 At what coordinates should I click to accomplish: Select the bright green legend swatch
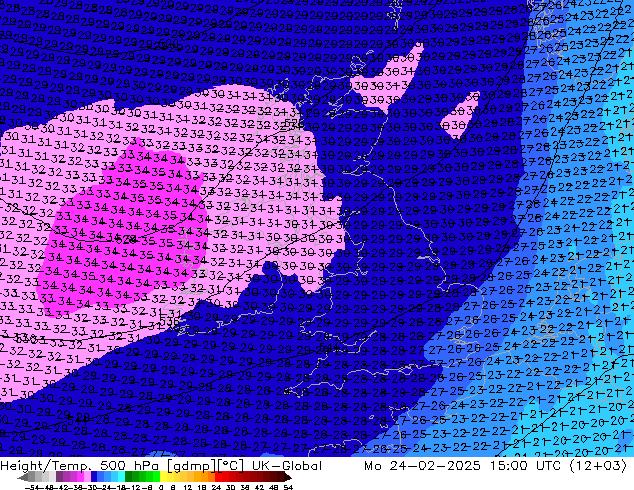coord(156,476)
